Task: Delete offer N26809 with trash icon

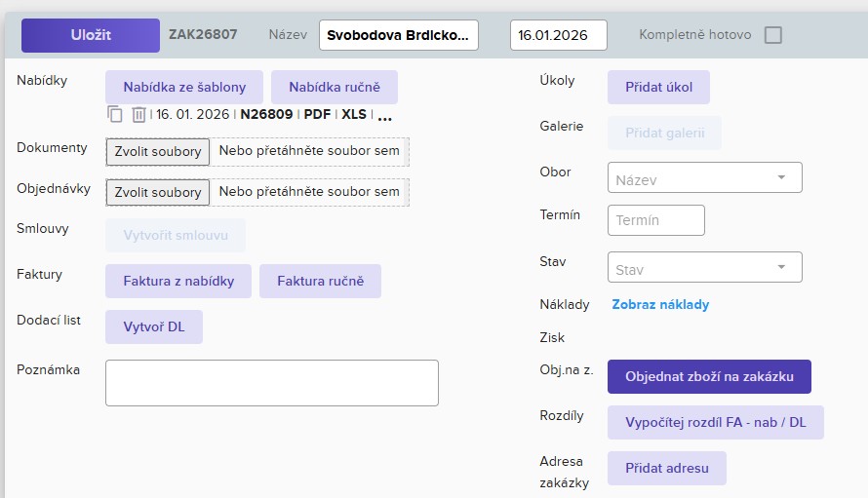Action: (x=138, y=114)
